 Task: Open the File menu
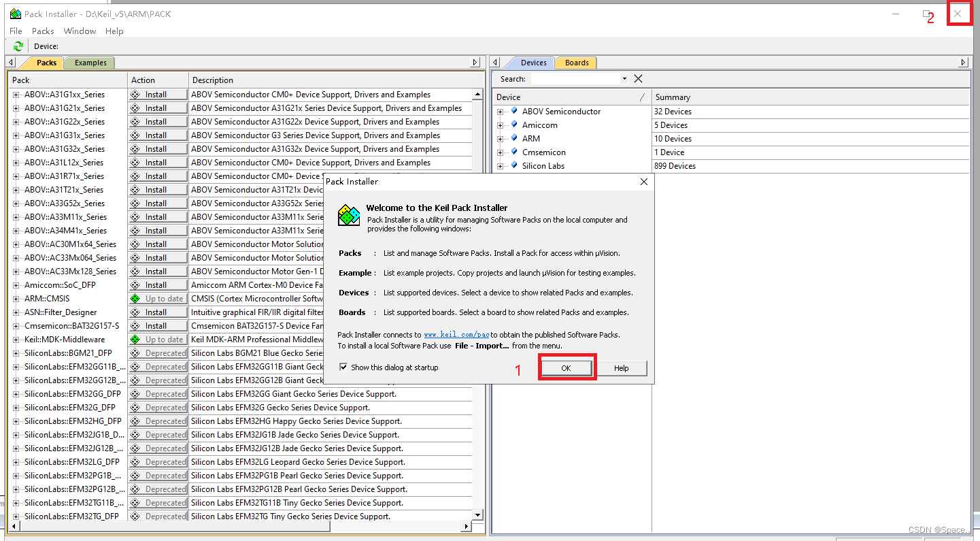(16, 31)
